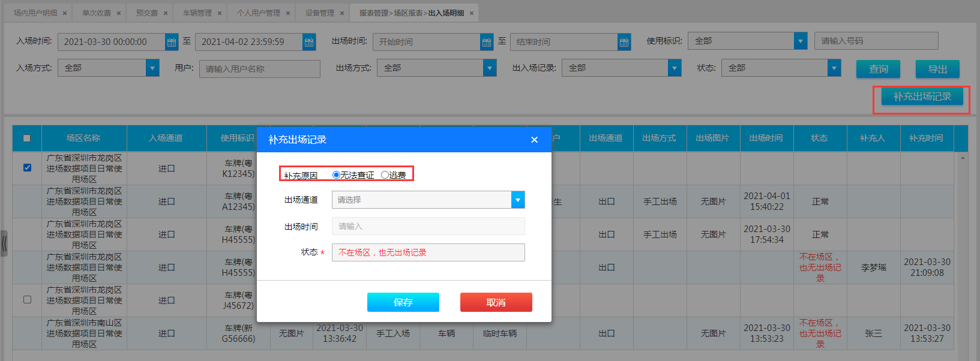980x361 pixels.
Task: Close the 补充出场记录 dialog with X
Action: pos(534,140)
